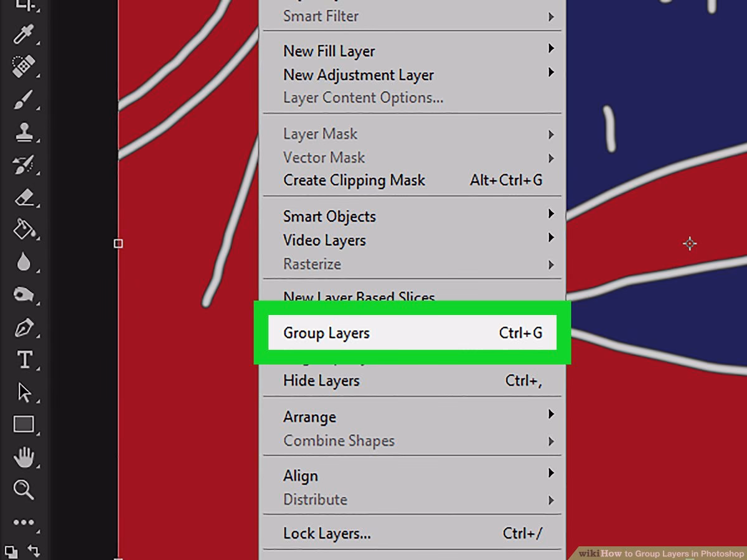747x560 pixels.
Task: Grab the Hand tool
Action: pos(25,457)
